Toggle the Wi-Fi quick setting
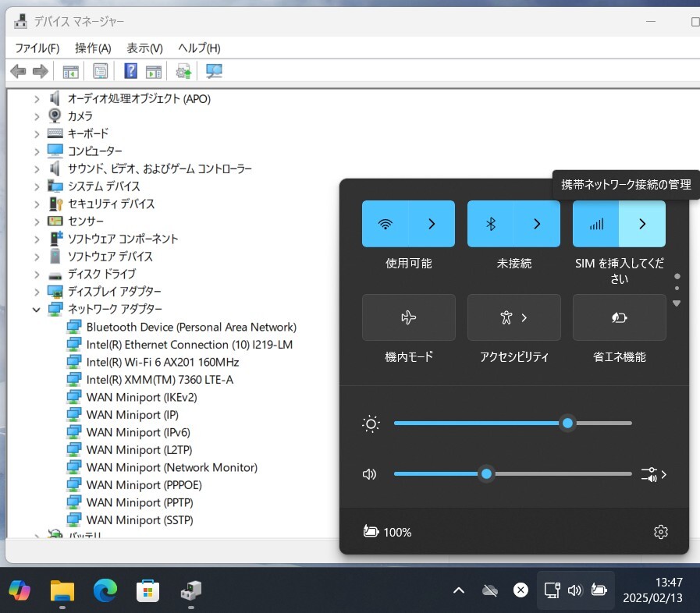The height and width of the screenshot is (613, 700). [x=386, y=224]
